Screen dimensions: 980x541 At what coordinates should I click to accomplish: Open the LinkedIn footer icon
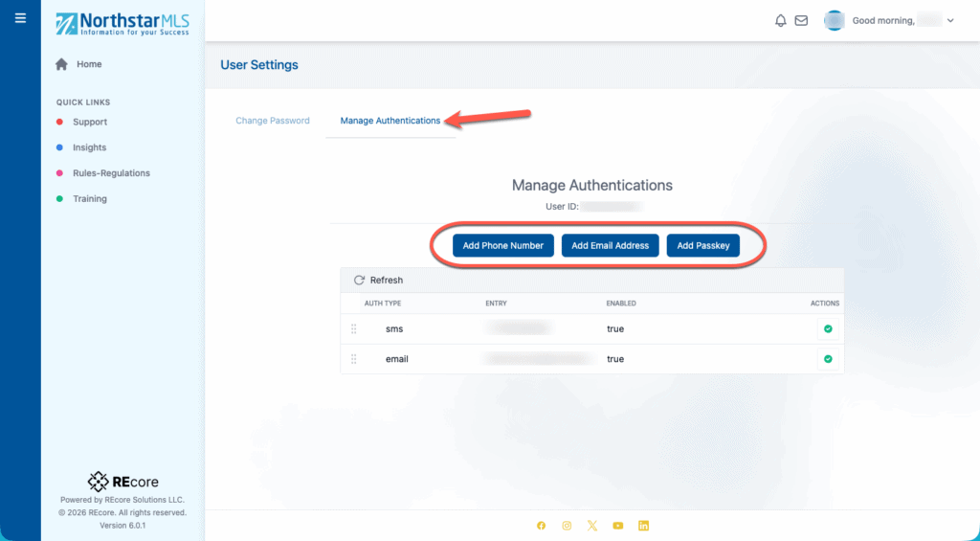pos(644,526)
